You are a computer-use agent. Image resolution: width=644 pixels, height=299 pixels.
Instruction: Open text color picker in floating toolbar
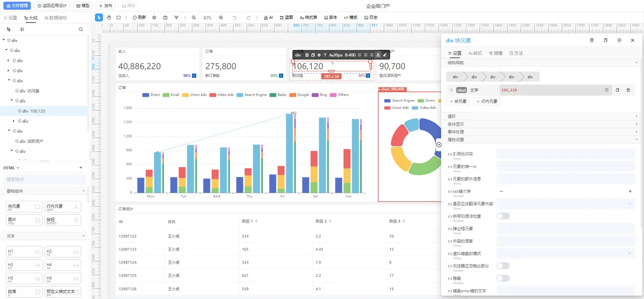click(x=378, y=55)
